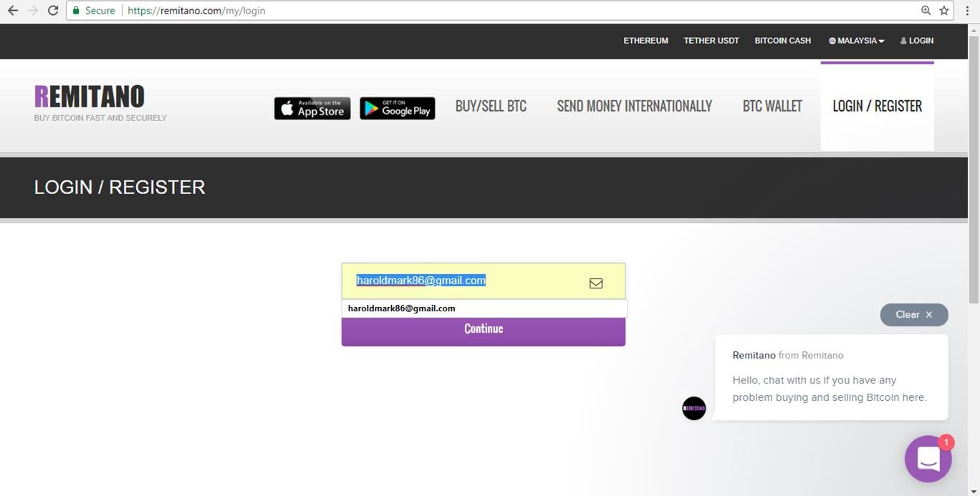Click the vertical page scrollbar
Viewport: 980px width, 496px height.
coord(974,168)
